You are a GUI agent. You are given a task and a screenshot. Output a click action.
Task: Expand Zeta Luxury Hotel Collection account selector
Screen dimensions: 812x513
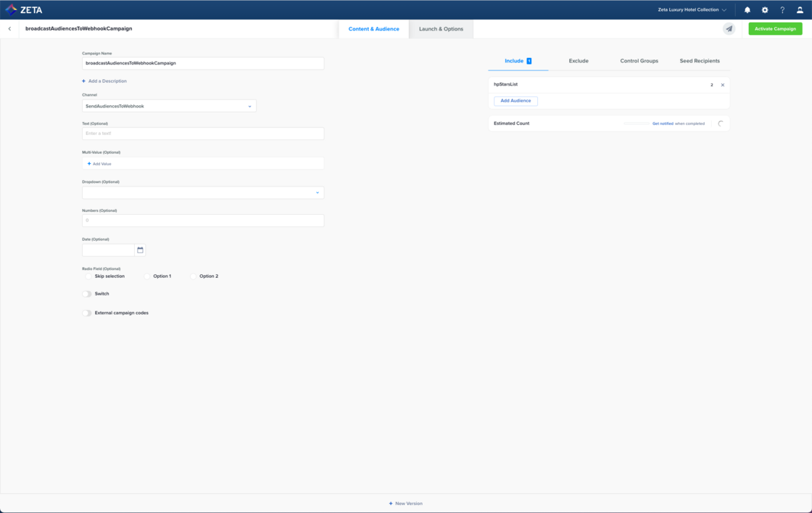(x=692, y=10)
